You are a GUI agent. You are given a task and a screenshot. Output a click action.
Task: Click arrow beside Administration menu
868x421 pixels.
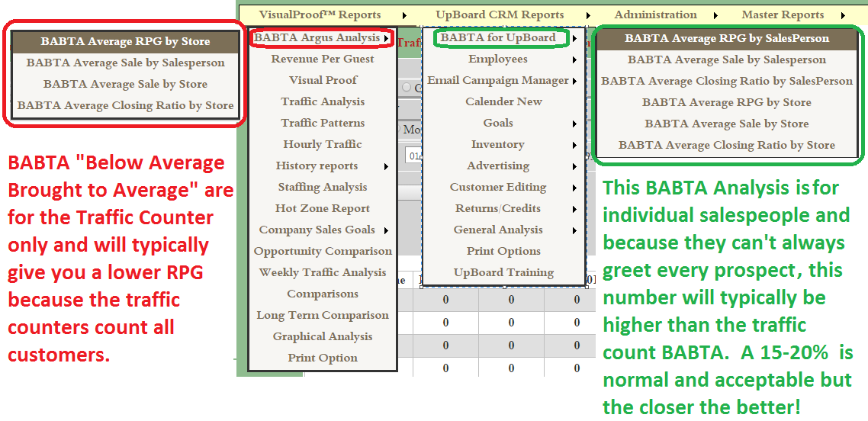(x=715, y=15)
